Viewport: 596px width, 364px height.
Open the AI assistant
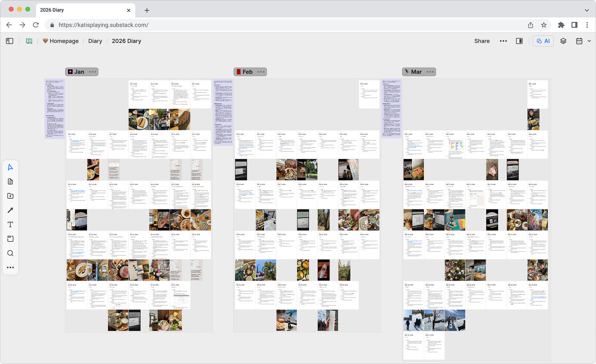point(543,41)
